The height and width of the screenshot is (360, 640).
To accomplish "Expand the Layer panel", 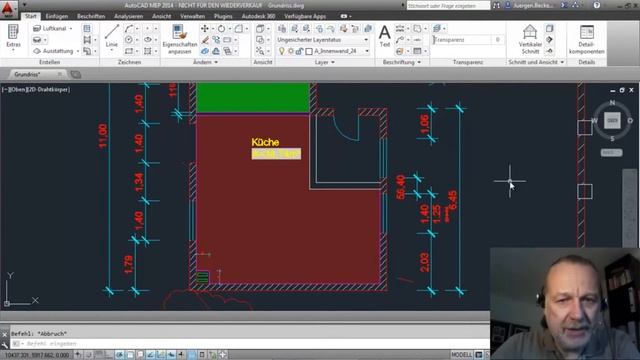I will pos(325,62).
